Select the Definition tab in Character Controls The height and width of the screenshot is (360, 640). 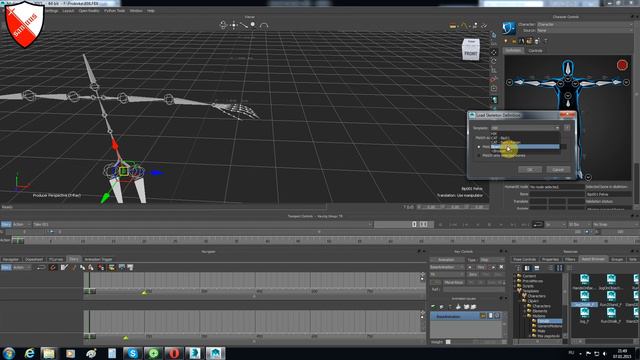(513, 51)
